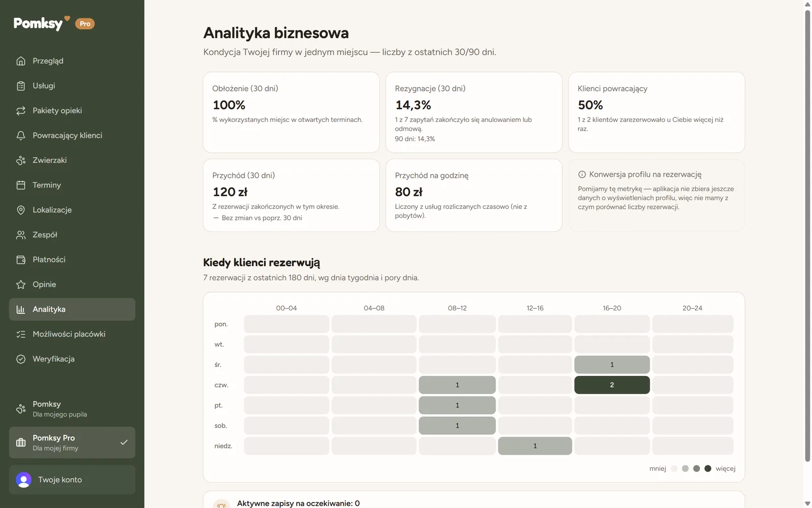The image size is (812, 508).
Task: Click the 08–12 column header
Action: click(x=457, y=308)
